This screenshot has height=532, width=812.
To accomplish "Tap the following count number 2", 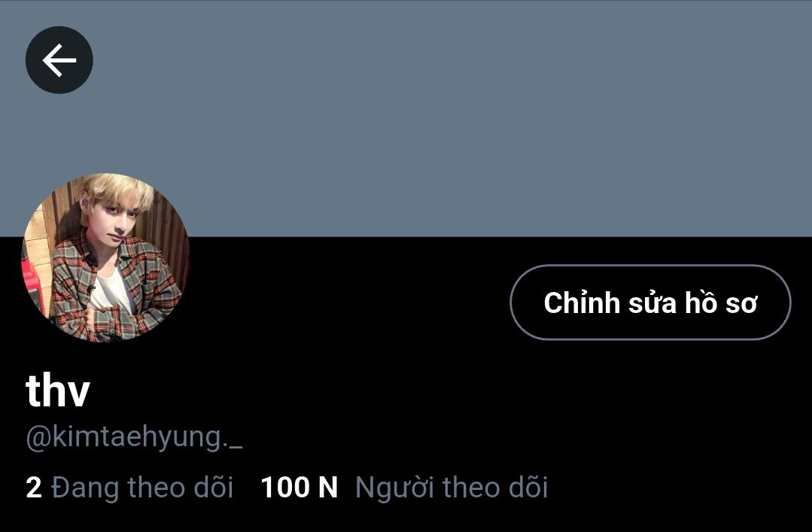I will click(34, 488).
